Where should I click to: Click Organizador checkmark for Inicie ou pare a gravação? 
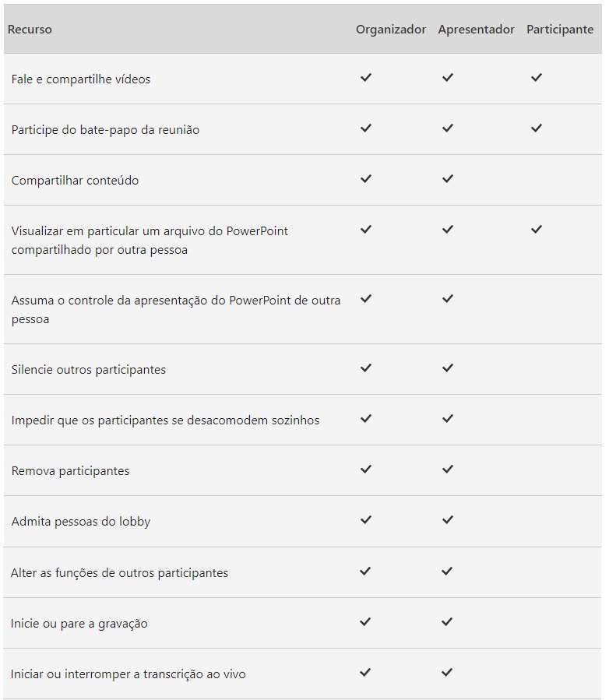point(366,622)
